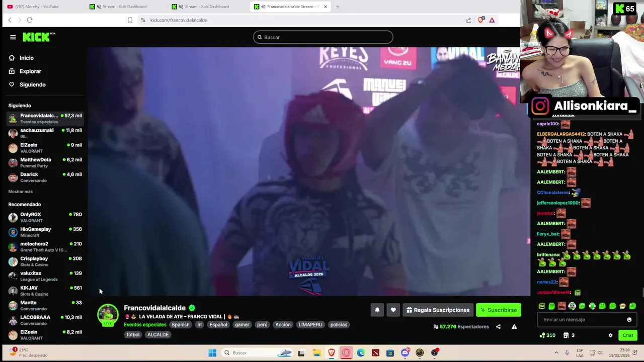Open chat settings gear icon

pos(610,335)
